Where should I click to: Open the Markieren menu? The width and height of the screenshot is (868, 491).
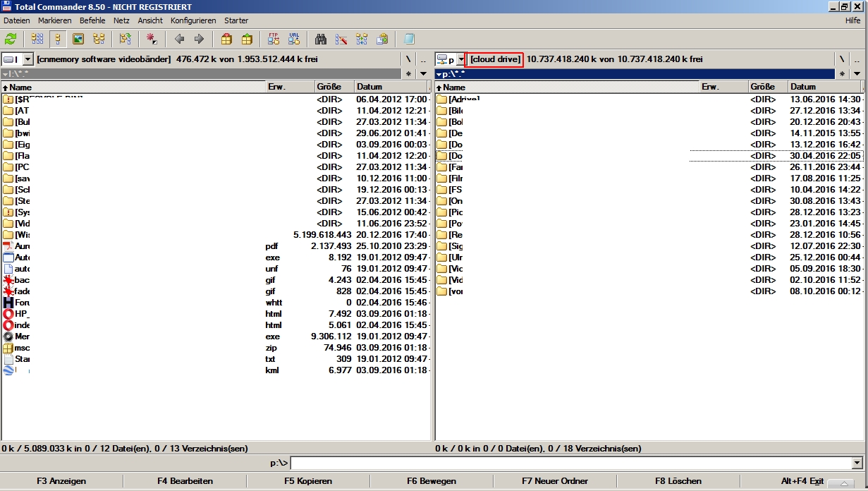(55, 20)
